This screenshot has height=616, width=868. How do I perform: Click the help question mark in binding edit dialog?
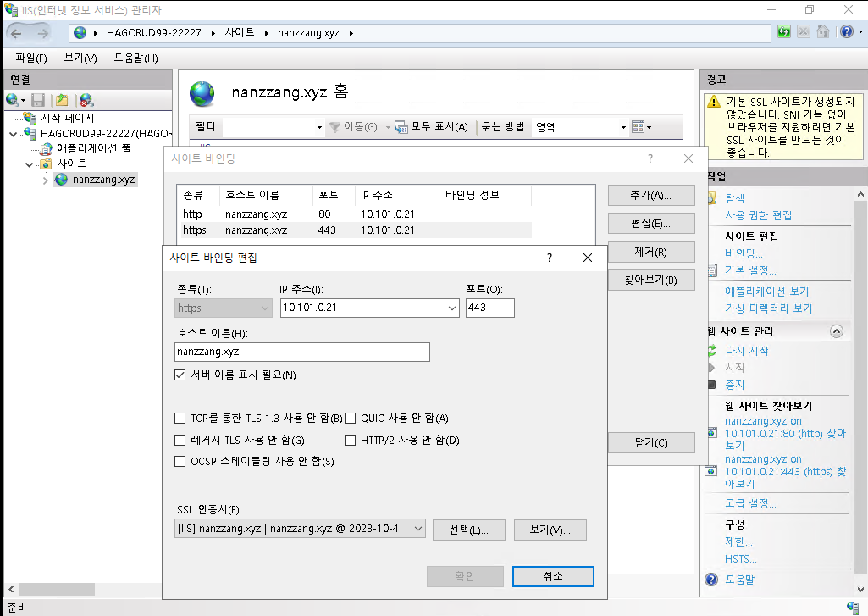[549, 258]
